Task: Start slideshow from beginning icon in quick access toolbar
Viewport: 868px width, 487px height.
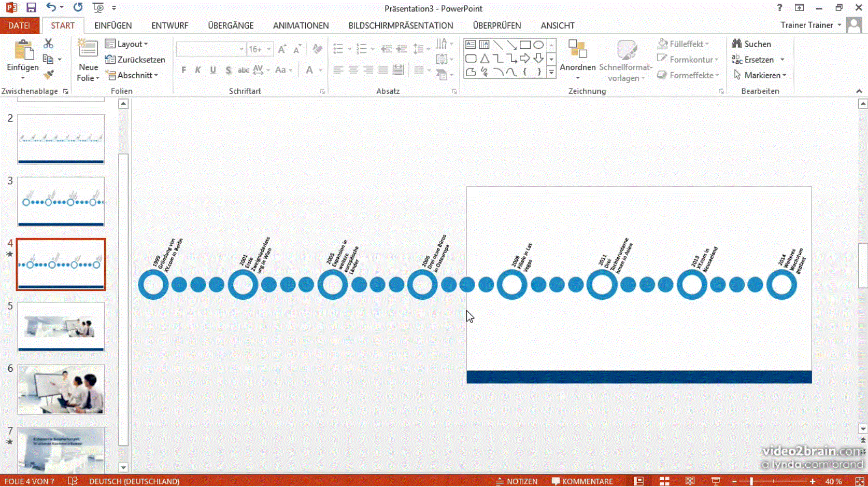Action: (x=98, y=8)
